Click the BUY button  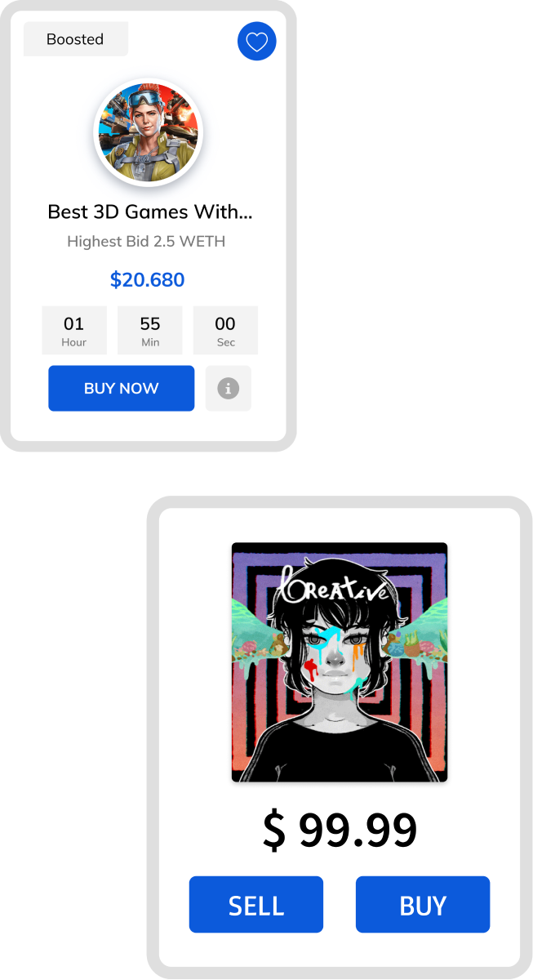(x=423, y=905)
